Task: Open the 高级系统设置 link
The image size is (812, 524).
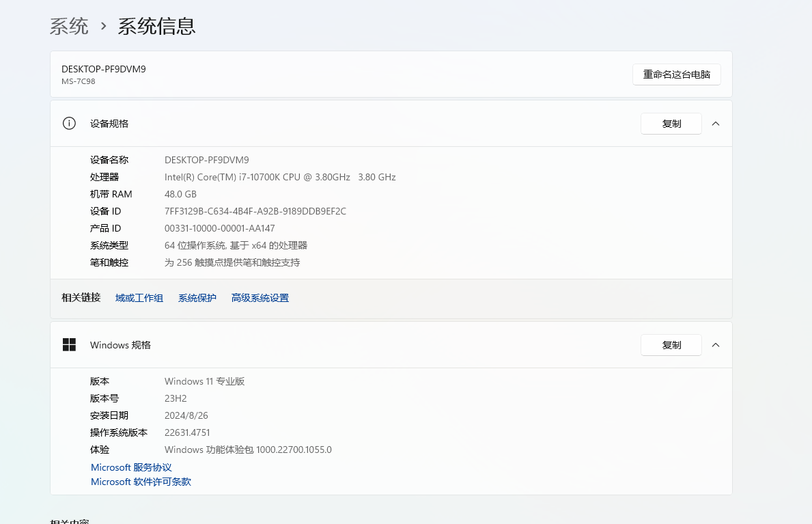Action: tap(260, 298)
